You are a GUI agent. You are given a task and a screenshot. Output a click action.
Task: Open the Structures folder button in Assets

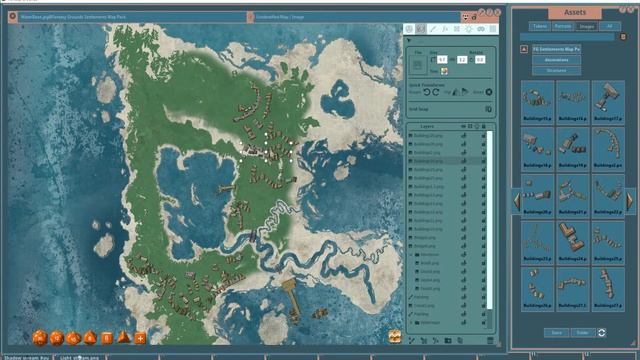tap(556, 71)
